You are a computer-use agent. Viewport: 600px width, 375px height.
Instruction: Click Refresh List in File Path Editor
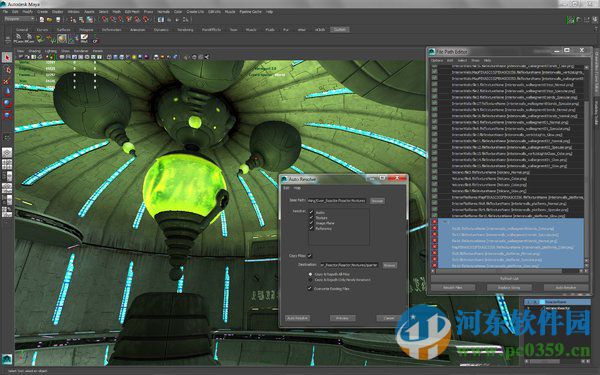click(x=509, y=279)
